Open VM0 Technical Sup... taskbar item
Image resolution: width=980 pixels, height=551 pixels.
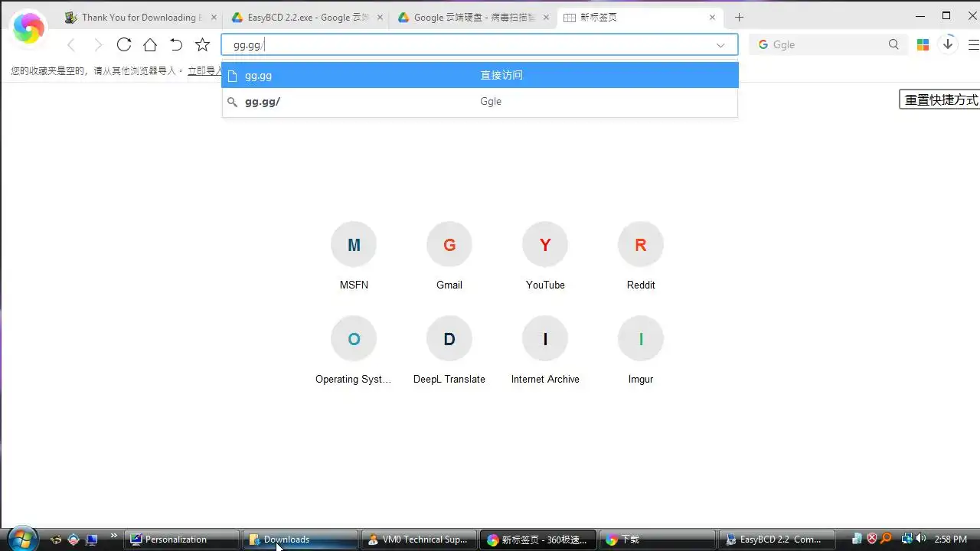point(420,540)
